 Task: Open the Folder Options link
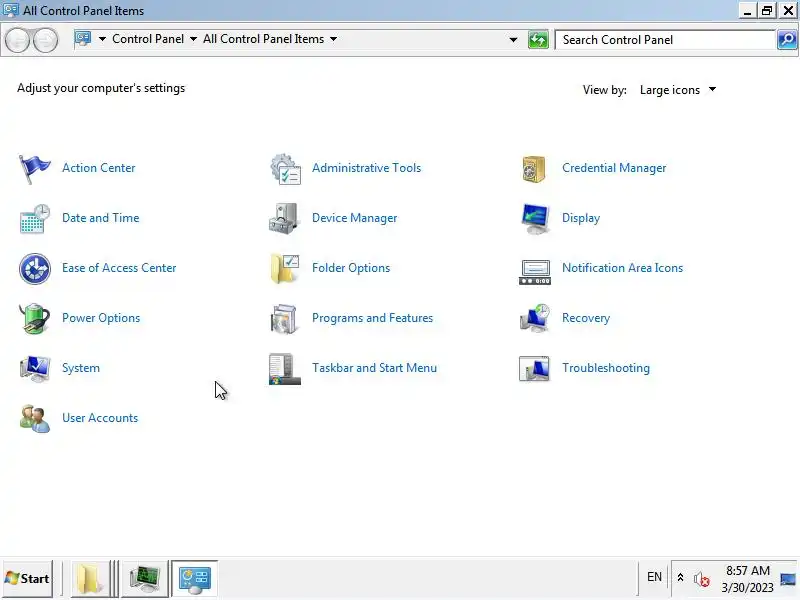351,268
